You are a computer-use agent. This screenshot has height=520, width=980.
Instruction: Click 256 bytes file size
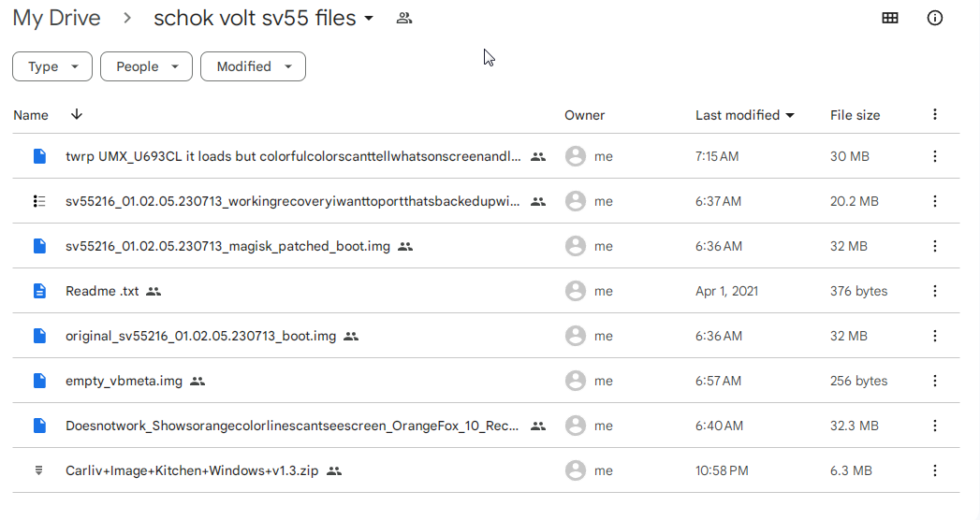pyautogui.click(x=858, y=381)
